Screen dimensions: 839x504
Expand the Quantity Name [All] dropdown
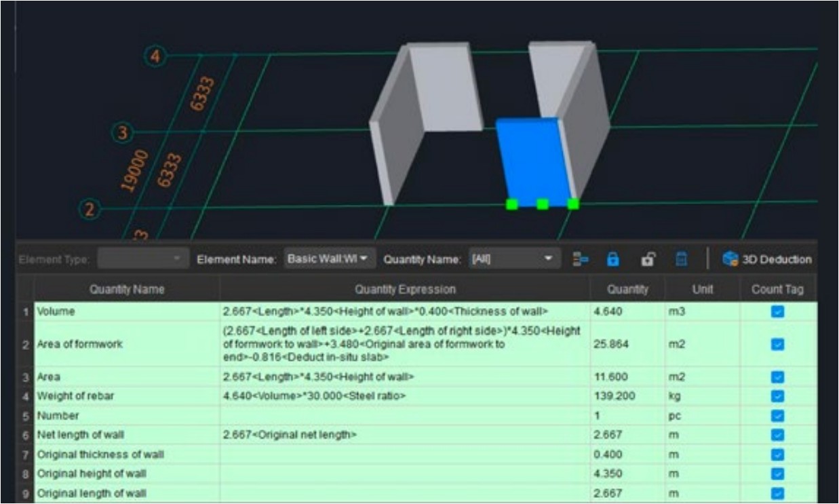(x=513, y=258)
